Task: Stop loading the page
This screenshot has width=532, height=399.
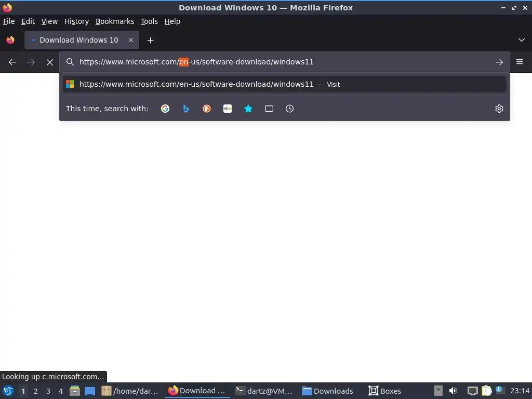Action: [49, 62]
